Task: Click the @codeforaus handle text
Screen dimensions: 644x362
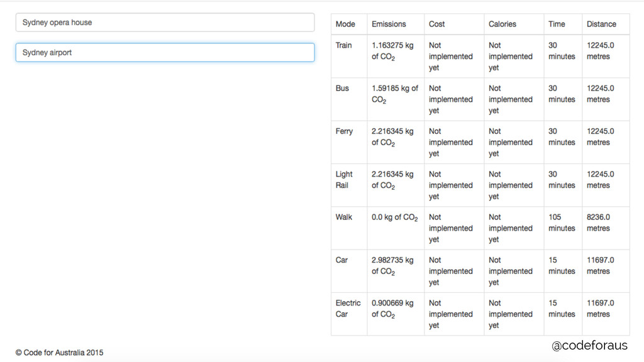Action: pos(589,345)
